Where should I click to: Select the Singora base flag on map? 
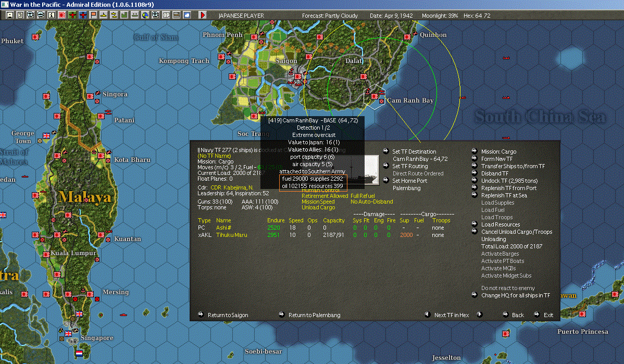90,96
